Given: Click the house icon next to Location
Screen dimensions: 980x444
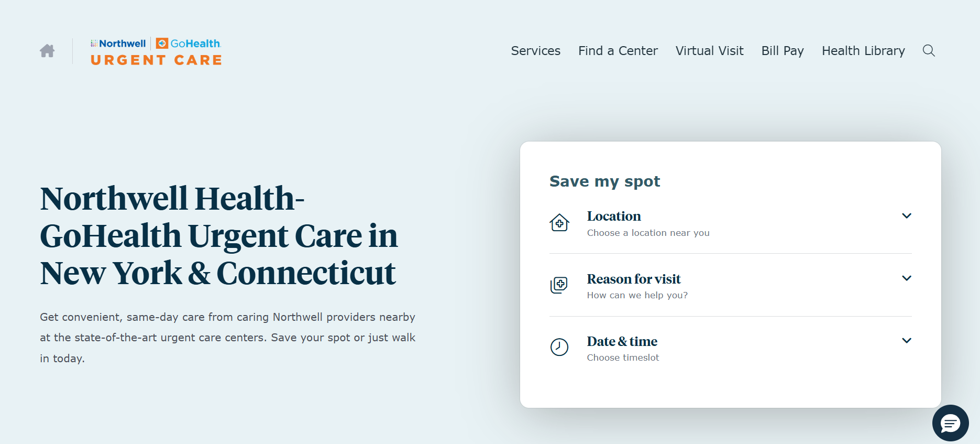Looking at the screenshot, I should click(x=559, y=222).
